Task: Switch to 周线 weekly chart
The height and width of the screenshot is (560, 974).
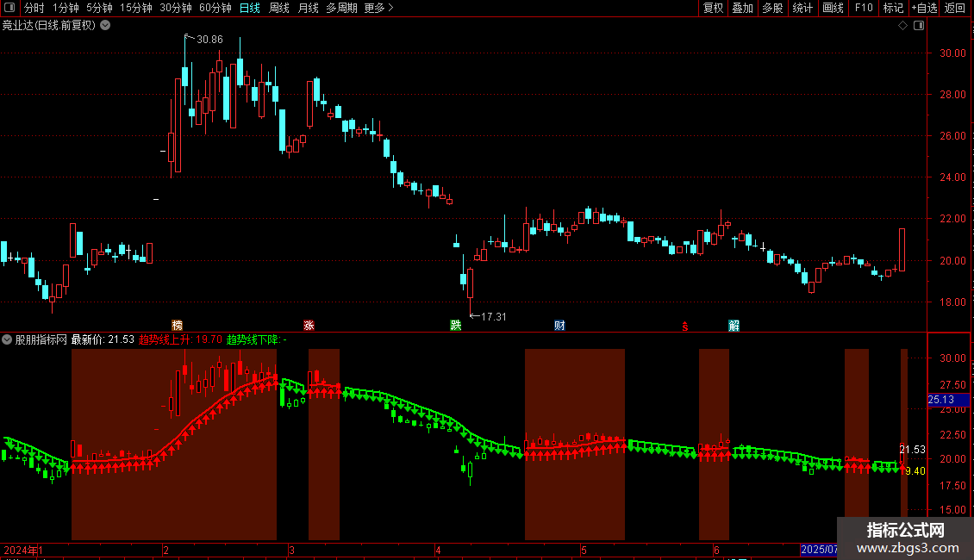Action: pyautogui.click(x=279, y=8)
